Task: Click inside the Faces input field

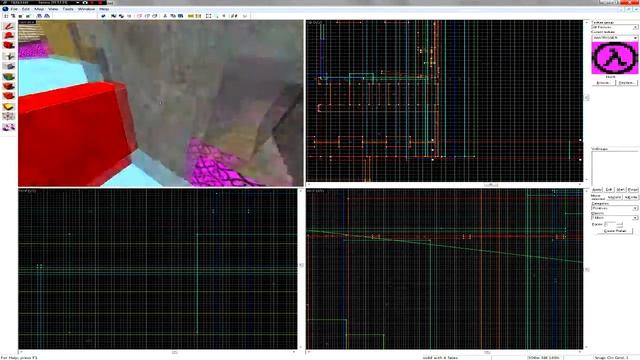Action: 610,224
